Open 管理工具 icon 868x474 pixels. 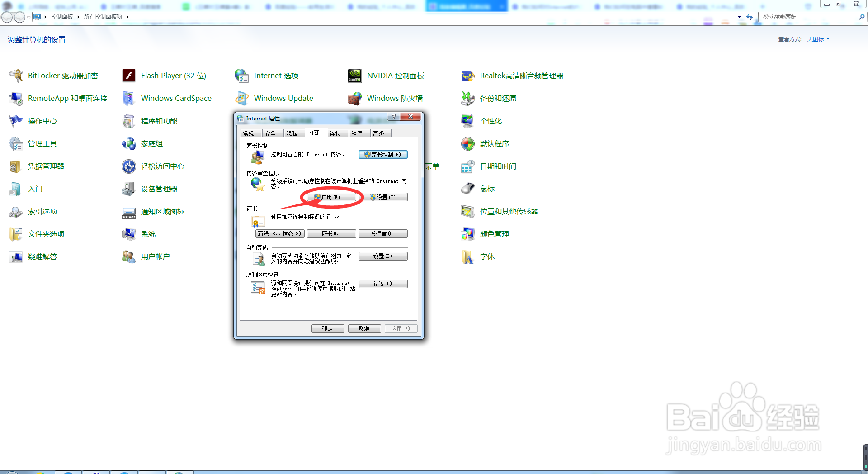click(x=16, y=143)
